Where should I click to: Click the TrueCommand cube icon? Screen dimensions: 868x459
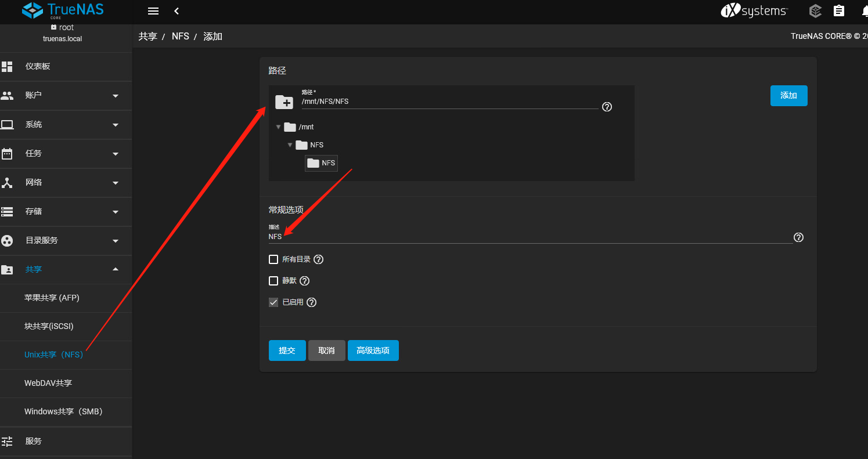(815, 10)
